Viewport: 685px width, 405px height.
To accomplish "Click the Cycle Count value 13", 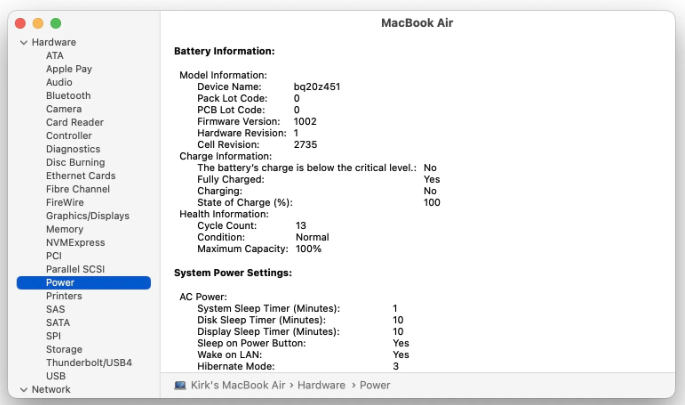I will [x=301, y=226].
